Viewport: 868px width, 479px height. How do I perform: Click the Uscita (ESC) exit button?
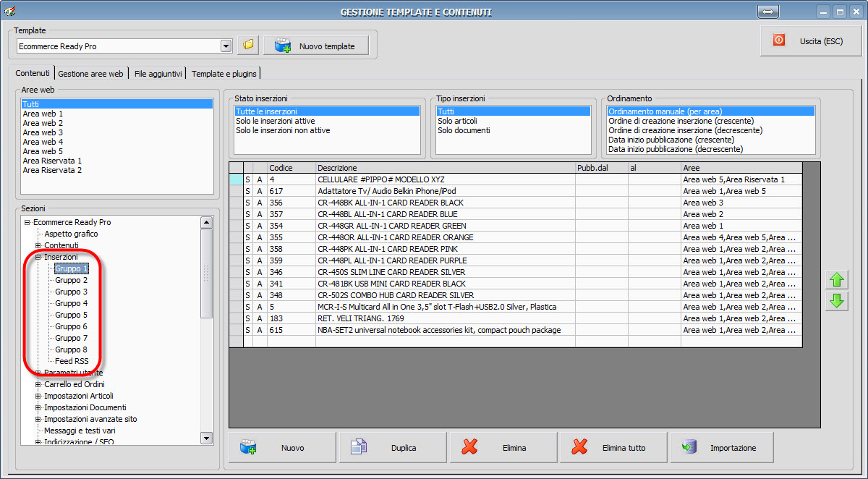(x=810, y=41)
